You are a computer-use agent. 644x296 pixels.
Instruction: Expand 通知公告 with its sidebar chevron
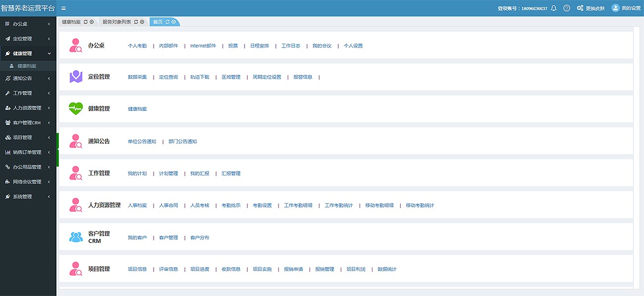49,78
